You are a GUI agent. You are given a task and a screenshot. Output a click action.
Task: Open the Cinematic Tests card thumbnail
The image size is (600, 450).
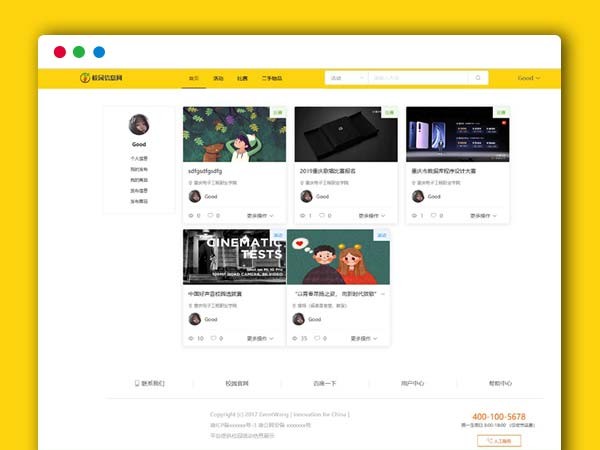(234, 256)
